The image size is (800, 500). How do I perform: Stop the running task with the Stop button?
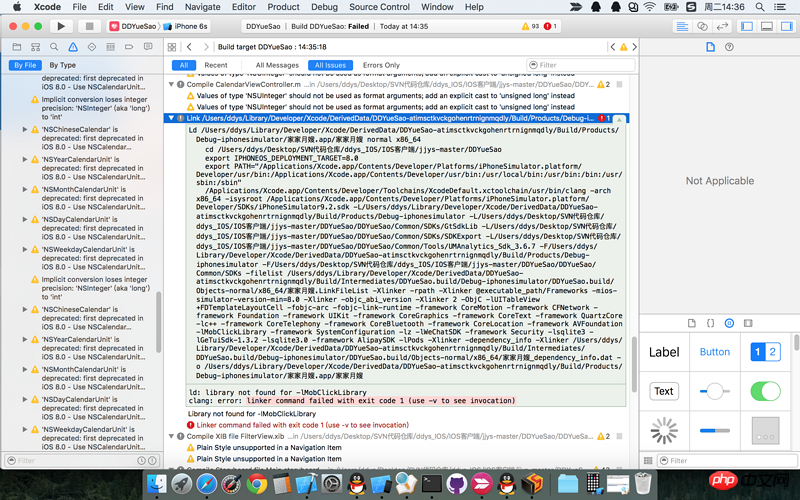[89, 26]
